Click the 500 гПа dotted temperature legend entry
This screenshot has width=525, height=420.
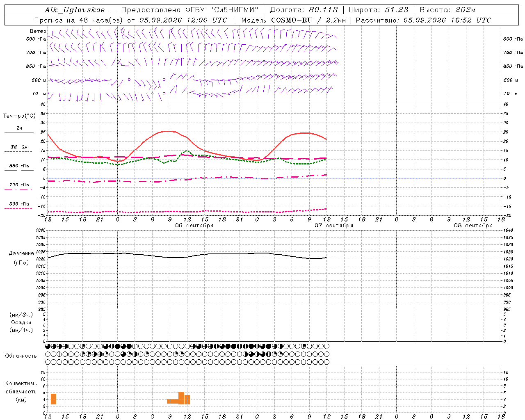click(x=19, y=204)
